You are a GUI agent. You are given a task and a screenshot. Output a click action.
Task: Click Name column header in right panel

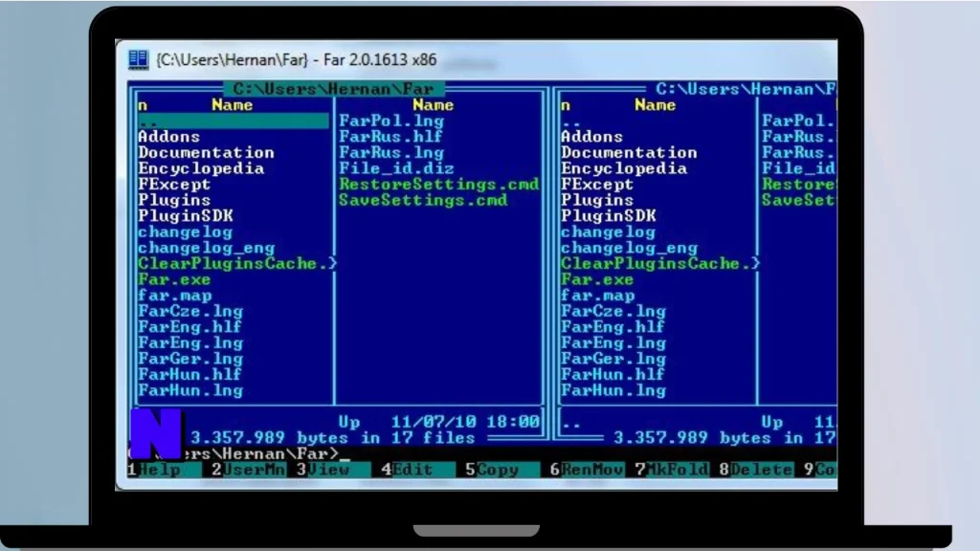pyautogui.click(x=655, y=105)
